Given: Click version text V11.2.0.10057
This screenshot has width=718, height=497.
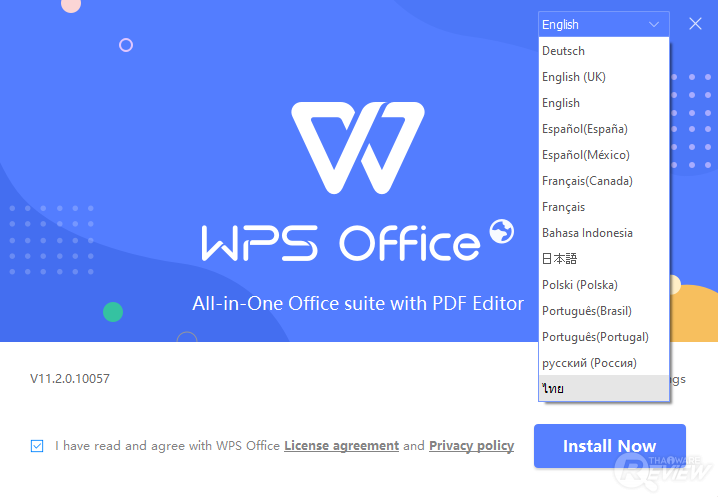Looking at the screenshot, I should 70,379.
